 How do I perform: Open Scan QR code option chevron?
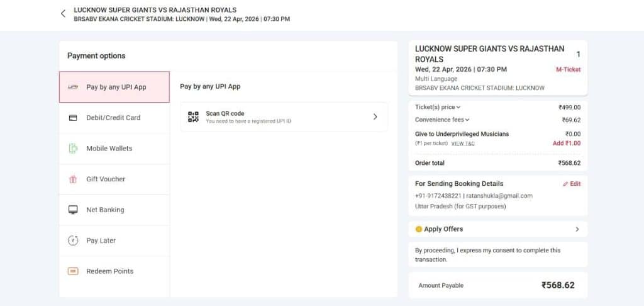coord(375,116)
